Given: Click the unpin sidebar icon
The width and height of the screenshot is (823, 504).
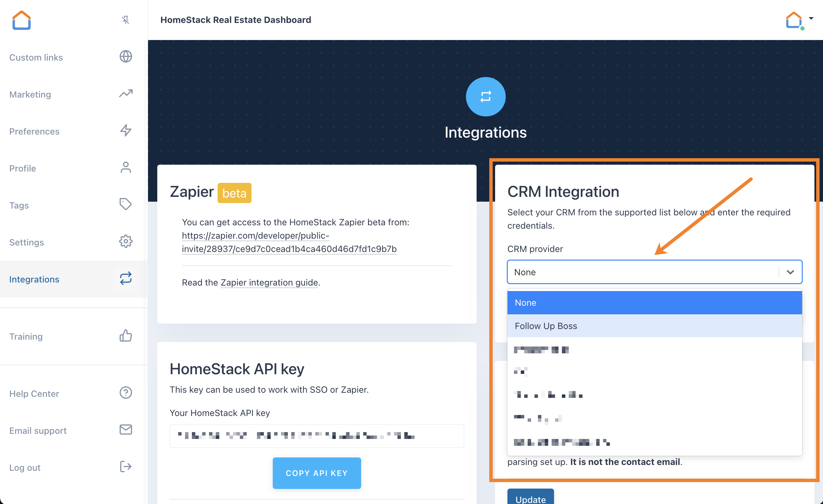Looking at the screenshot, I should pyautogui.click(x=125, y=20).
